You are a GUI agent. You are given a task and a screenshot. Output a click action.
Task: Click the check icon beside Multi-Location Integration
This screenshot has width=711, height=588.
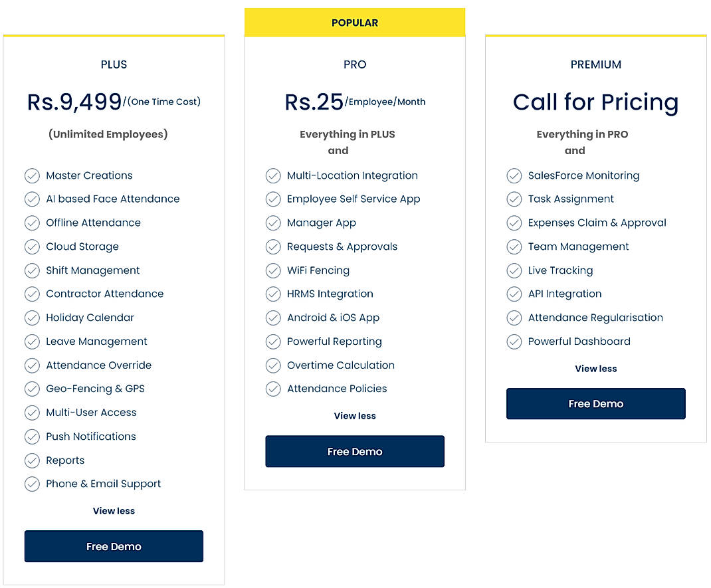click(273, 175)
